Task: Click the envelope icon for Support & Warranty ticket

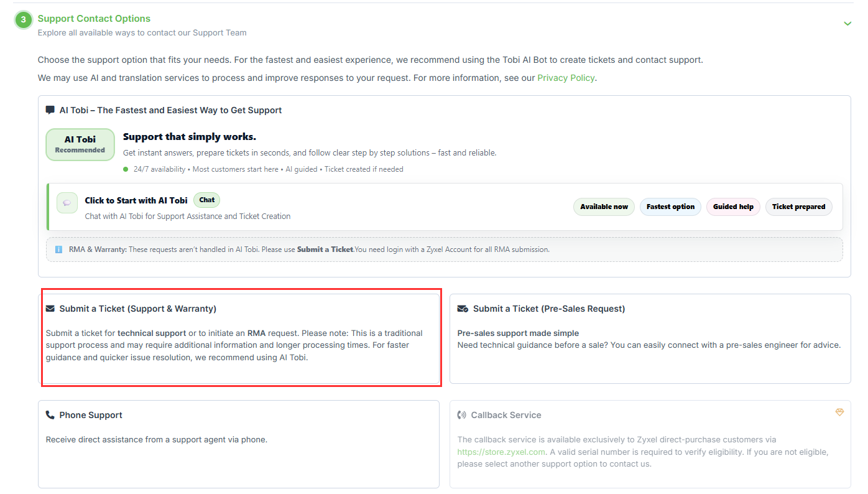Action: 50,309
